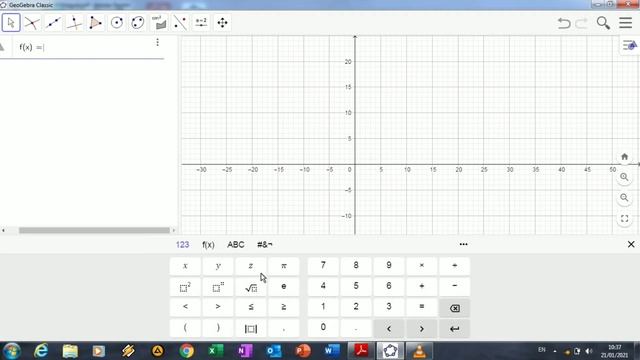Tap the division key

(x=455, y=266)
